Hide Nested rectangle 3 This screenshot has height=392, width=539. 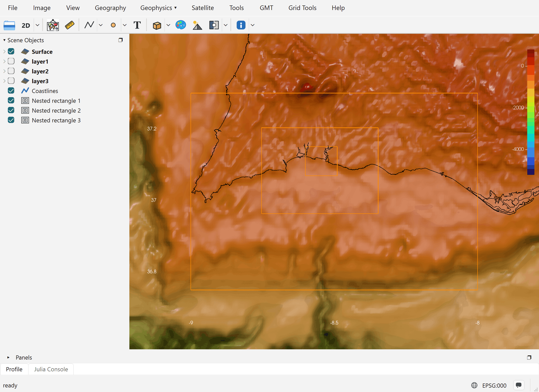tap(11, 120)
